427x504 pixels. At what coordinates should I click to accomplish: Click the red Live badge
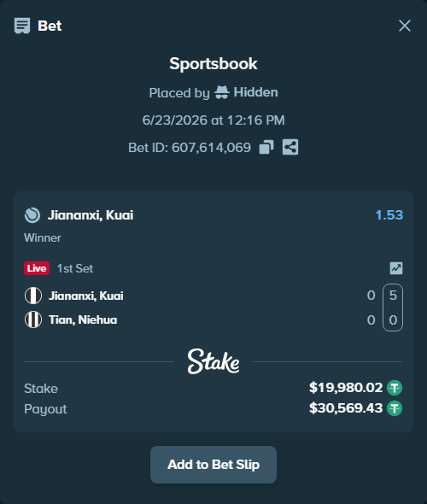click(37, 268)
